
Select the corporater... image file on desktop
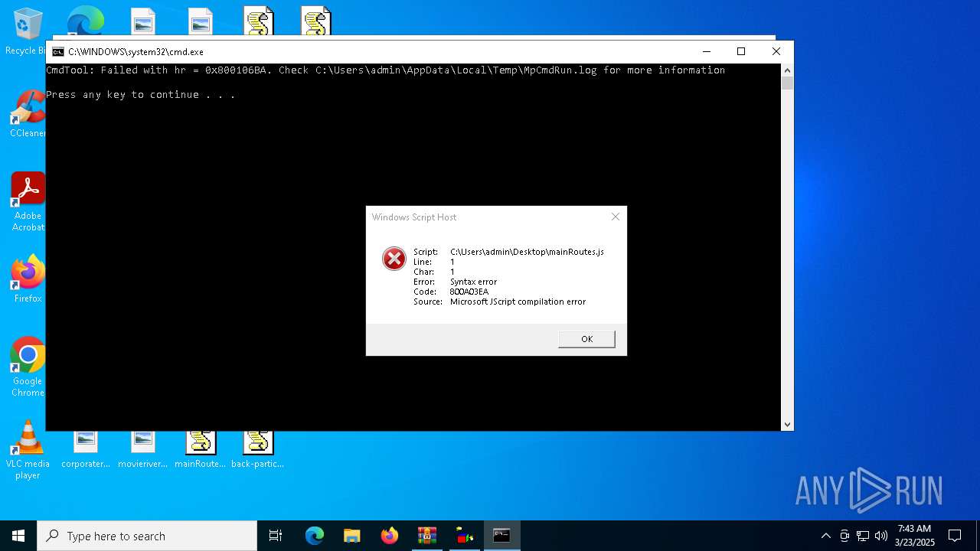pyautogui.click(x=85, y=450)
